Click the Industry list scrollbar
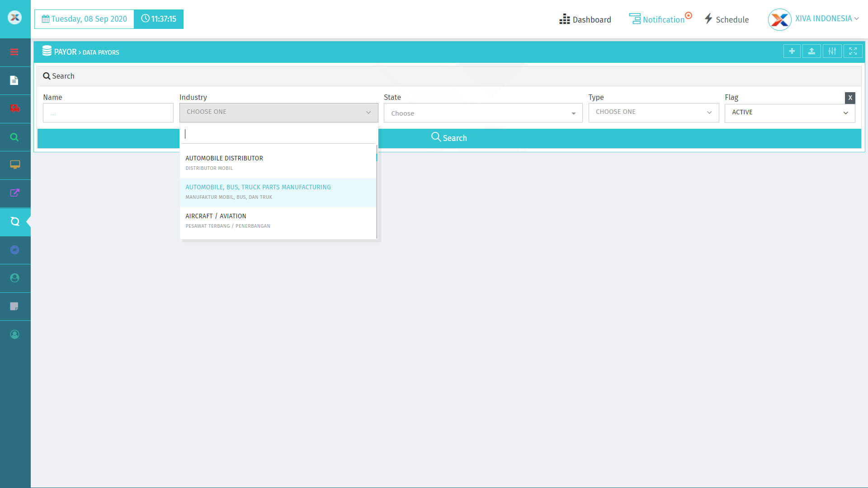 [x=377, y=192]
